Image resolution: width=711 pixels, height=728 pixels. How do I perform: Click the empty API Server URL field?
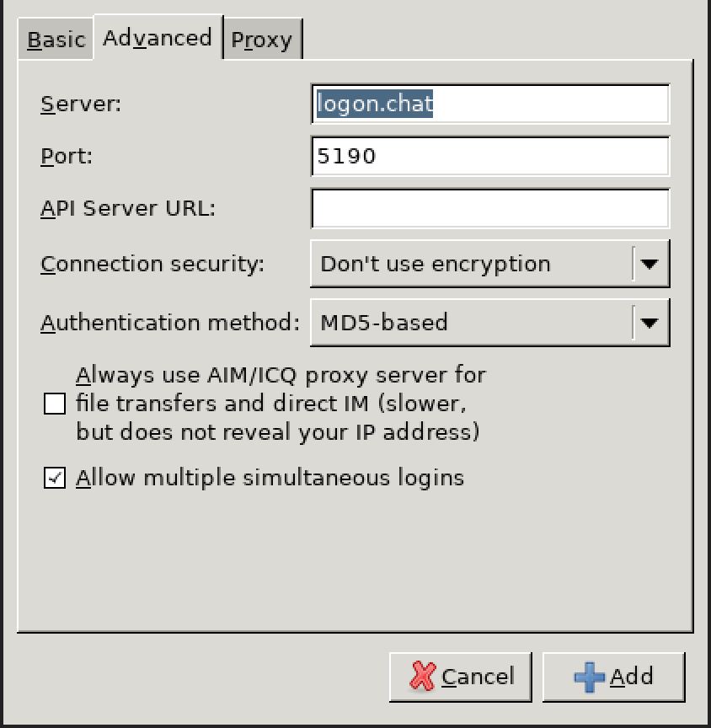tap(490, 208)
